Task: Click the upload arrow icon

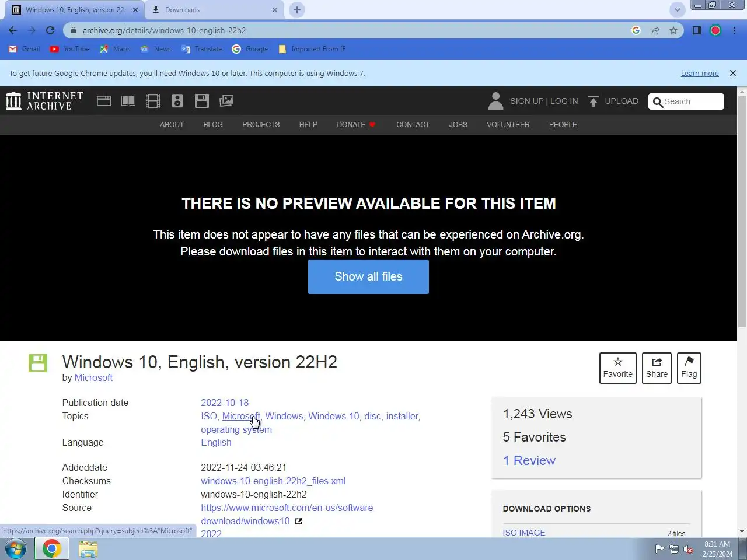Action: click(593, 101)
